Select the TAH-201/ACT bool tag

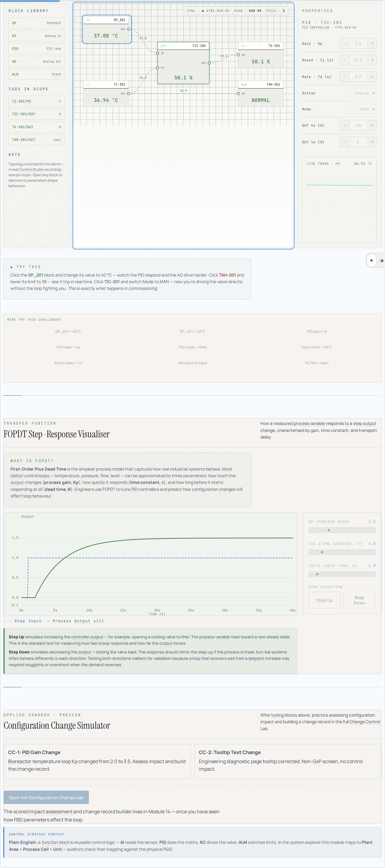pos(36,139)
